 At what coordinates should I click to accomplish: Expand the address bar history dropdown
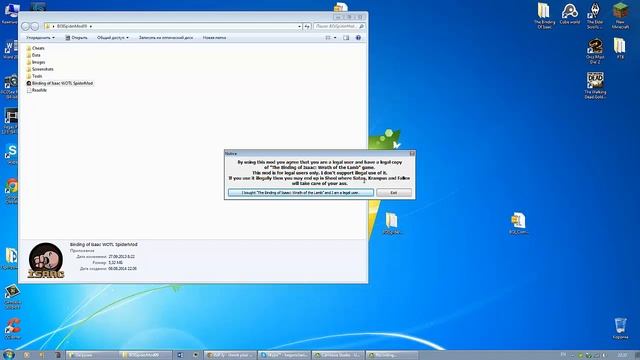299,26
